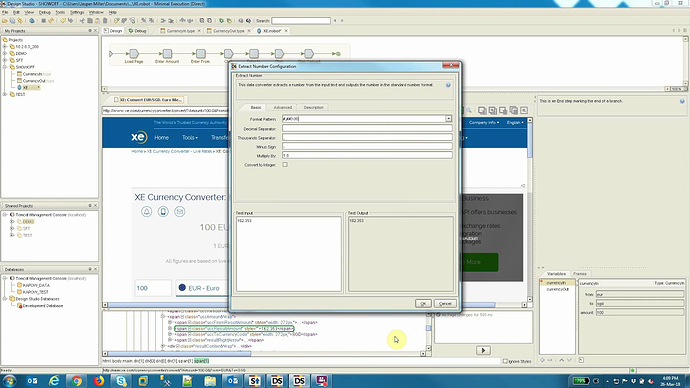Click the Home link in XE navigation
The width and height of the screenshot is (690, 388).
[x=161, y=138]
